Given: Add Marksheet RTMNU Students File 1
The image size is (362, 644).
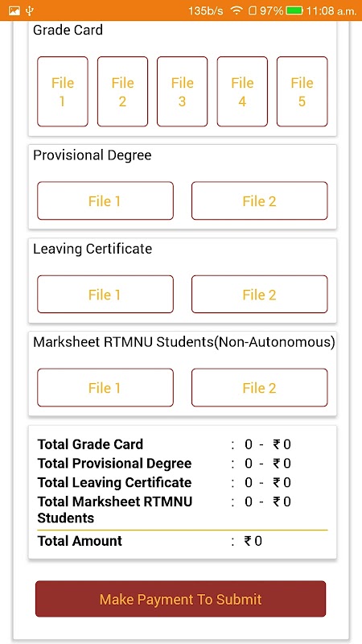Looking at the screenshot, I should click(105, 388).
